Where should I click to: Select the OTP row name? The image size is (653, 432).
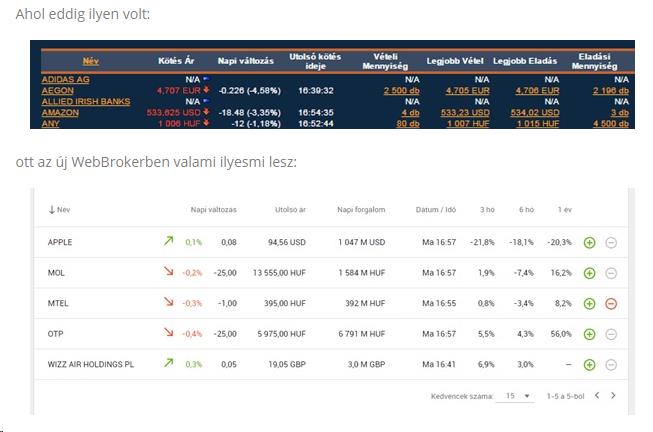(x=55, y=334)
